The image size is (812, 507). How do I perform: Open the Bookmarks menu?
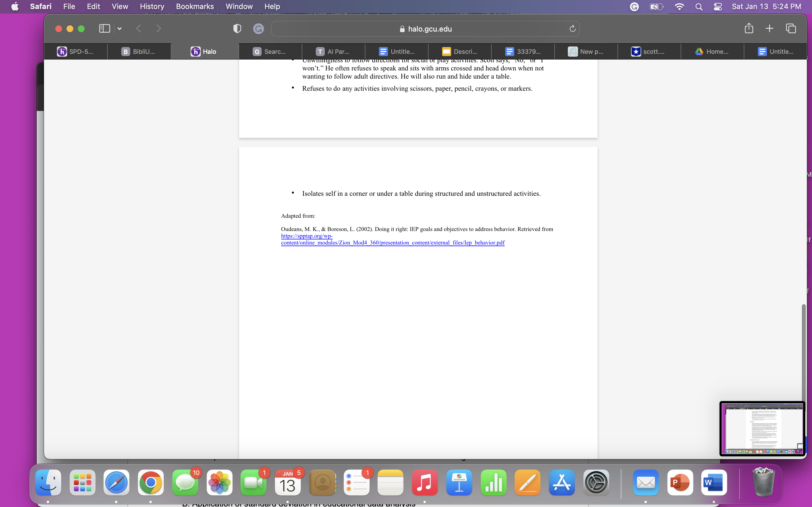point(195,6)
